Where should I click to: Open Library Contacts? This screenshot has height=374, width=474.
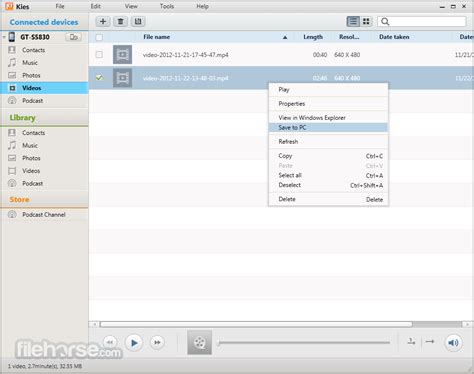click(x=33, y=133)
